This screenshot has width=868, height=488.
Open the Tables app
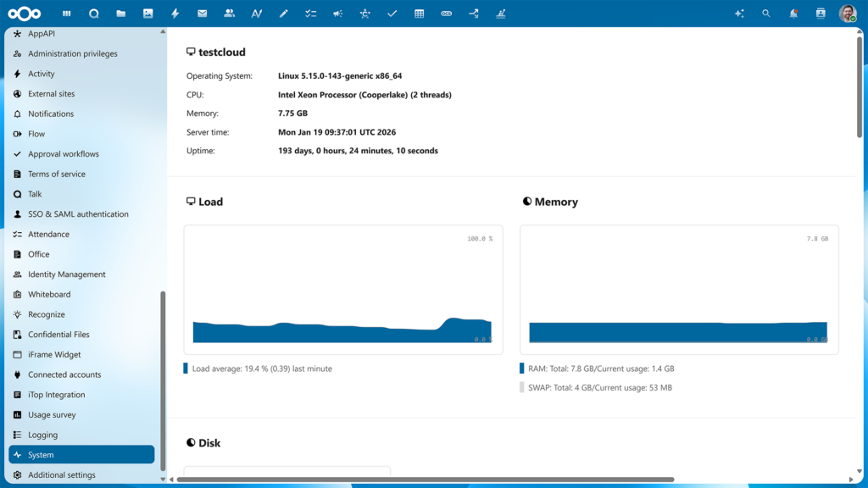click(419, 13)
